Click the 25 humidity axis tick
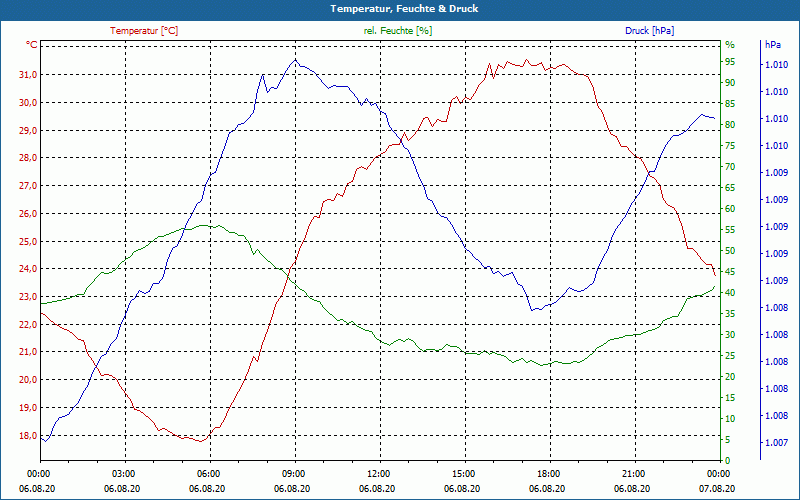Screen dimensions: 800x500 click(730, 356)
